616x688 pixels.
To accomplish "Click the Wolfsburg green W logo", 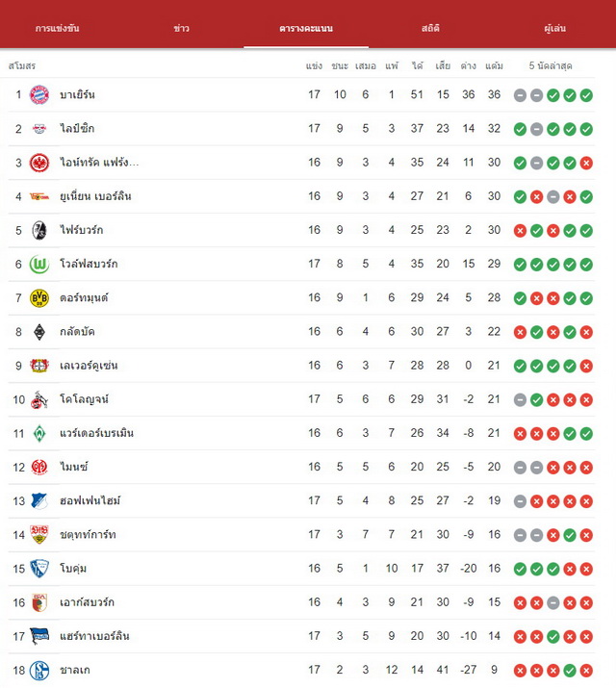I will click(x=39, y=265).
